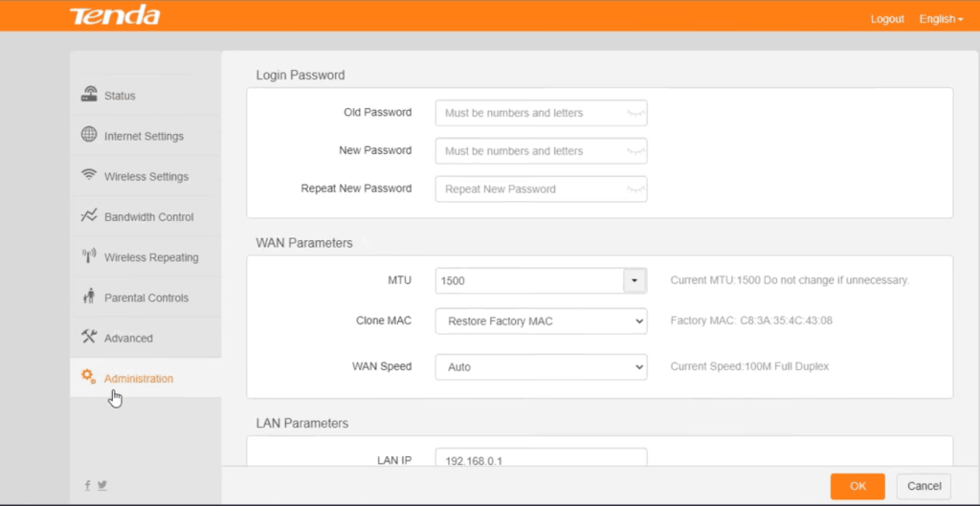Click the Wireless Settings wifi icon
The height and width of the screenshot is (506, 980).
tap(89, 175)
